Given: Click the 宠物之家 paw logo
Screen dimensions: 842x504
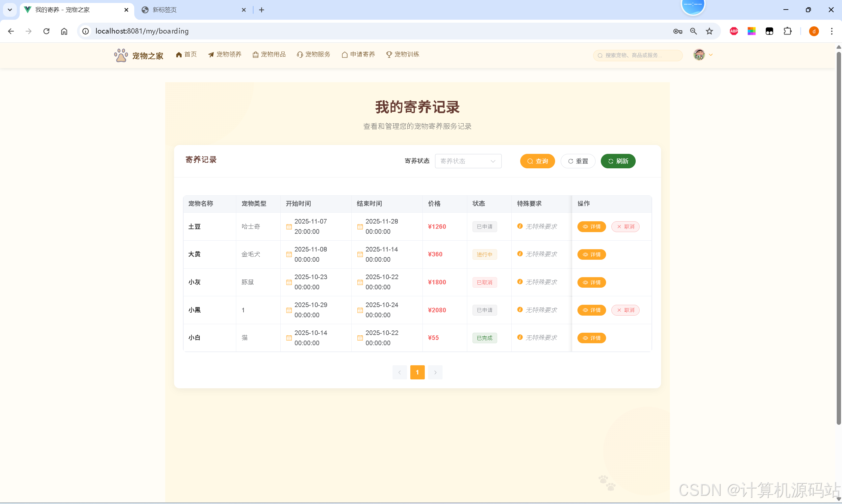Looking at the screenshot, I should pyautogui.click(x=121, y=55).
